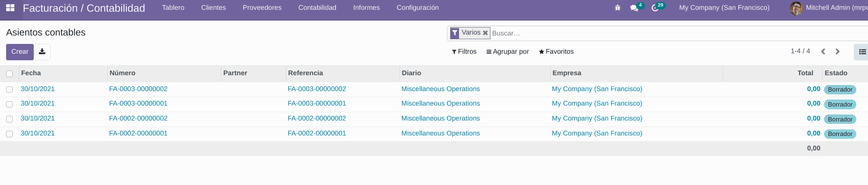Click the Crear button
The image size is (868, 185).
click(20, 52)
